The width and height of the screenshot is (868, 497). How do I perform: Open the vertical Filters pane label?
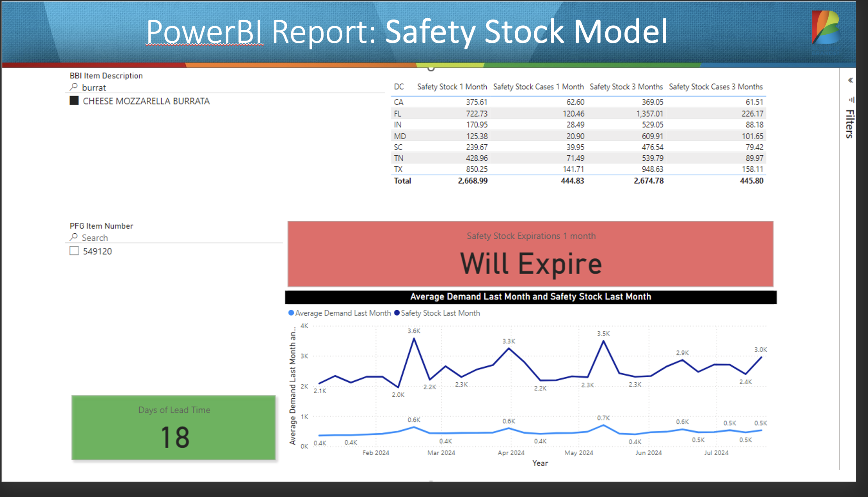tap(850, 124)
